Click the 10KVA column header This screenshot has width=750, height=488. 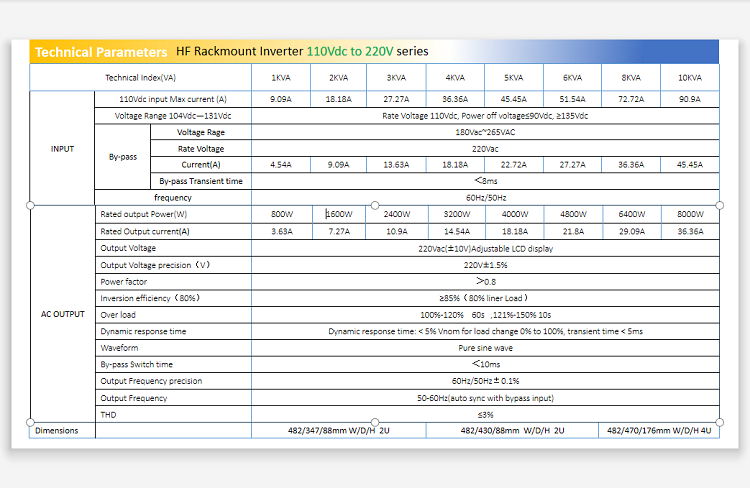[x=690, y=78]
